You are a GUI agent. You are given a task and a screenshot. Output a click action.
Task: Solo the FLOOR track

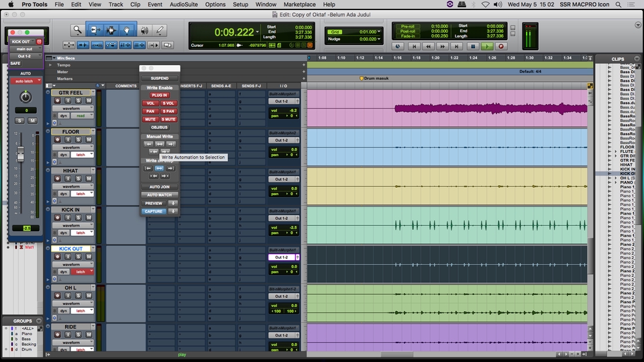point(78,139)
